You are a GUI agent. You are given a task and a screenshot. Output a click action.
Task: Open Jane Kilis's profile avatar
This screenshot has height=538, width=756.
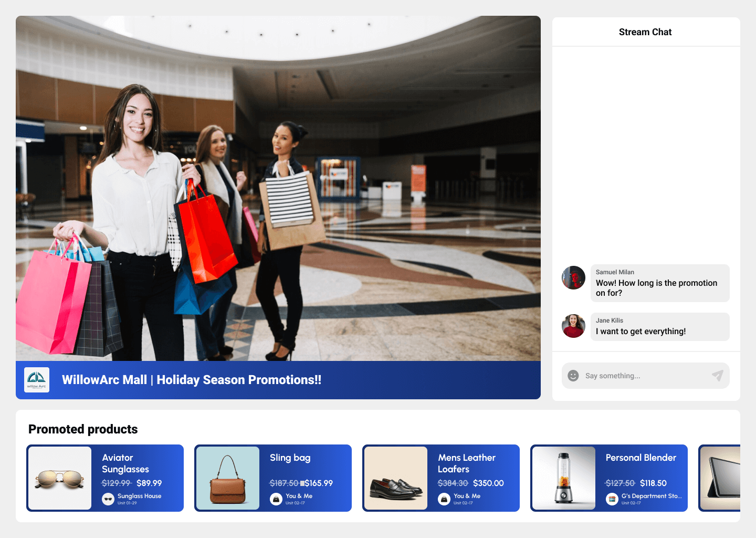coord(573,326)
